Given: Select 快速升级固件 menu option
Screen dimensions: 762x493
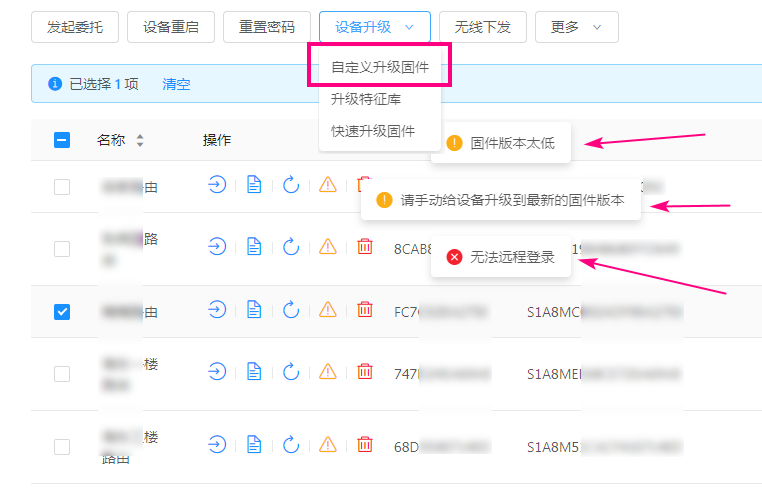Looking at the screenshot, I should tap(372, 131).
